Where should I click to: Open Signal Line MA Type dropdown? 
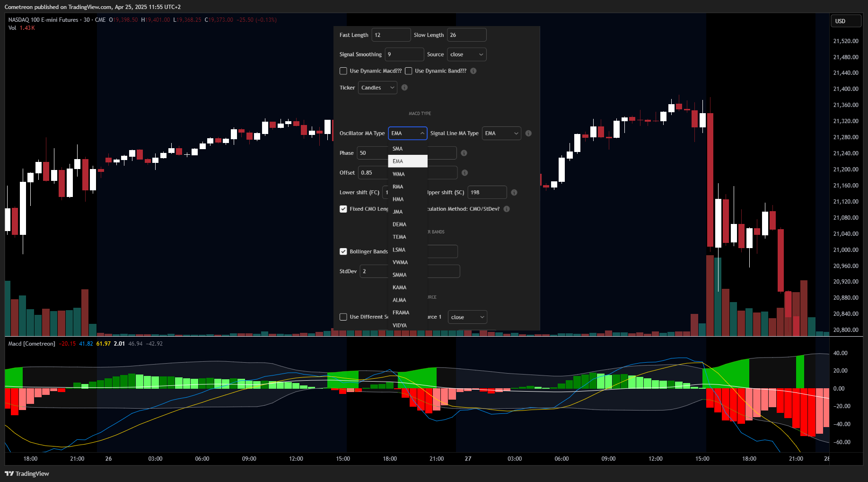[x=501, y=134]
